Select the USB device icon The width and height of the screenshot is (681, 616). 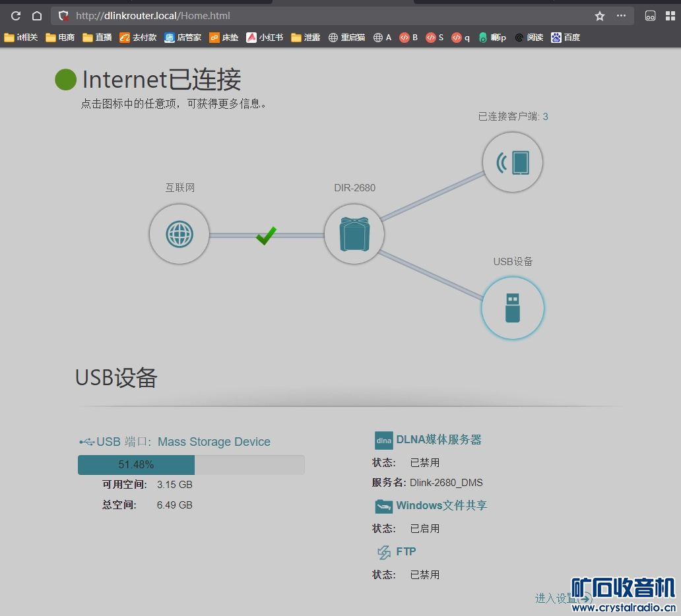pos(513,308)
